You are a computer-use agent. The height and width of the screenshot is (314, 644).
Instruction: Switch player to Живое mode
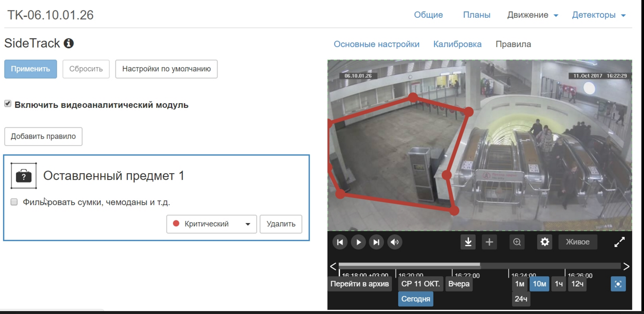click(x=578, y=242)
